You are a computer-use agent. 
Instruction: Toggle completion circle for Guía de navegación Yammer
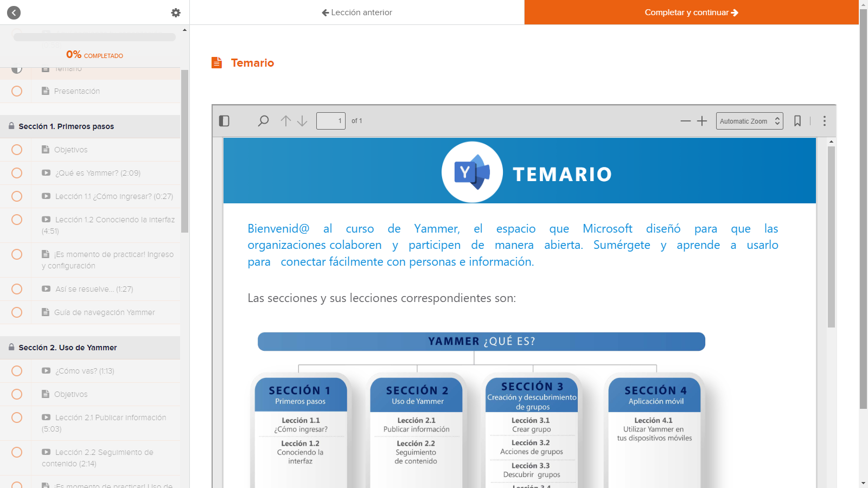click(x=17, y=312)
